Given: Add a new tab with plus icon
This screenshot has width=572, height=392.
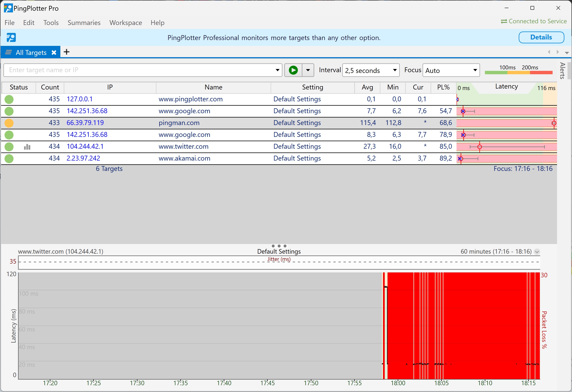Looking at the screenshot, I should 66,52.
